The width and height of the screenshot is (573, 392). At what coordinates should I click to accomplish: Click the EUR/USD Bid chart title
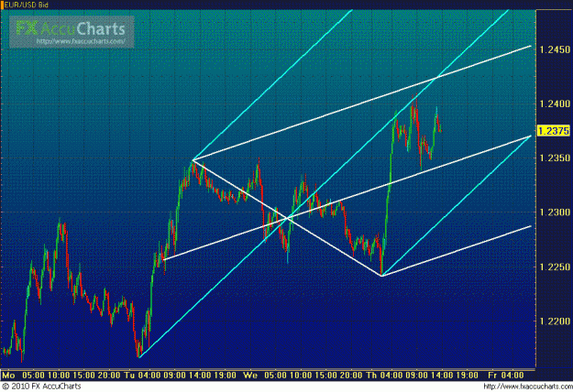point(26,5)
